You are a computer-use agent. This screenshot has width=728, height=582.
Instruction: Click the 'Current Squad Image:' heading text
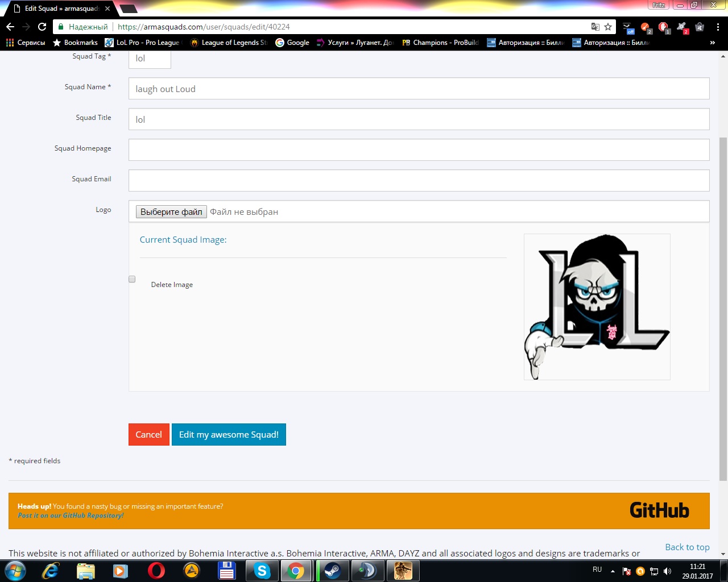coord(183,240)
